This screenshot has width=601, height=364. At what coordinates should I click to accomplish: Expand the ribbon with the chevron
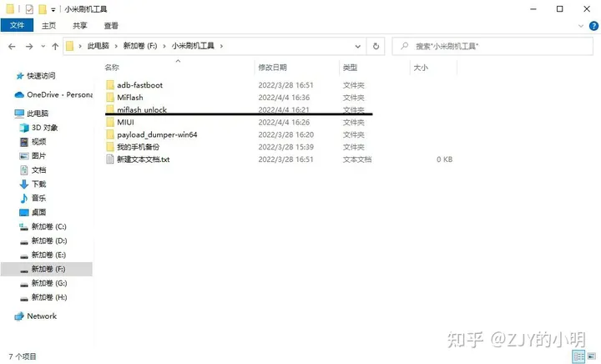pyautogui.click(x=581, y=26)
